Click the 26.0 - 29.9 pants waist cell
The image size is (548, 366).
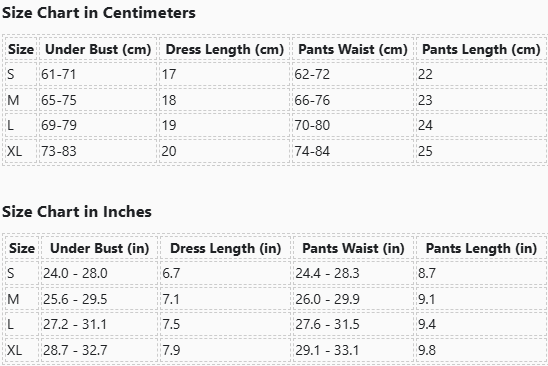click(x=353, y=299)
